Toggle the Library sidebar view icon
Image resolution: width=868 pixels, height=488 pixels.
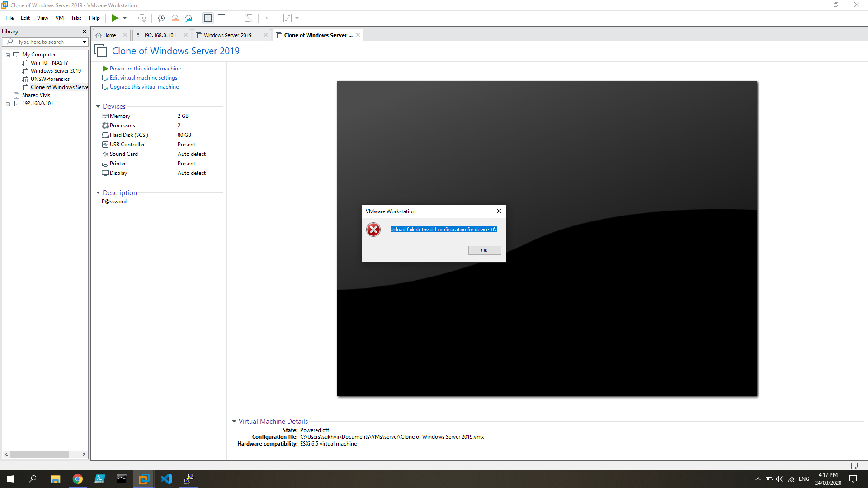click(x=208, y=18)
